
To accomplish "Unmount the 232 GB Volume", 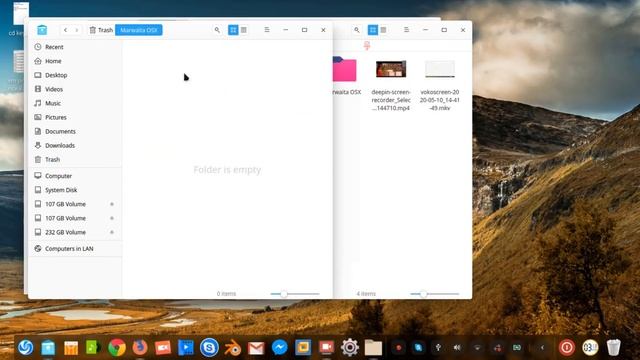I will click(112, 232).
